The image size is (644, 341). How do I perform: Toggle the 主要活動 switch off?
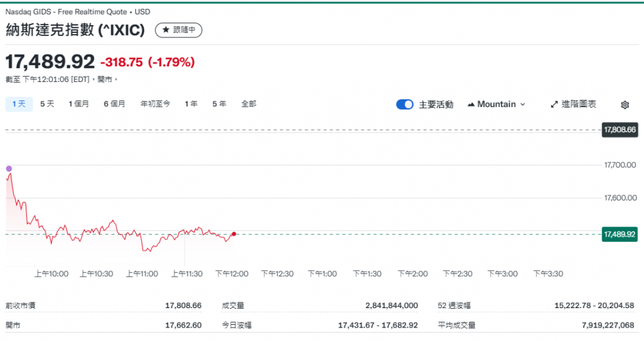click(x=404, y=104)
